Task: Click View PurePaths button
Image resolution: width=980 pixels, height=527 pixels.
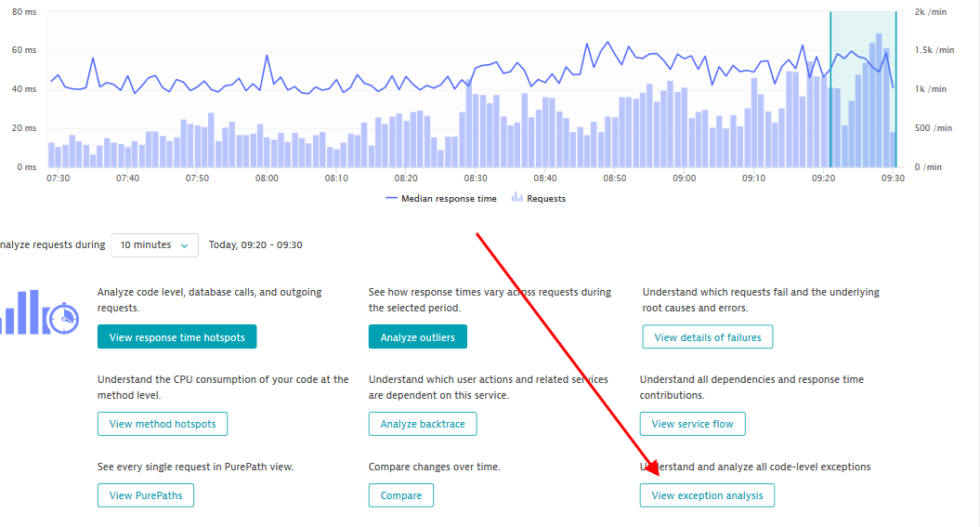Action: [x=146, y=495]
